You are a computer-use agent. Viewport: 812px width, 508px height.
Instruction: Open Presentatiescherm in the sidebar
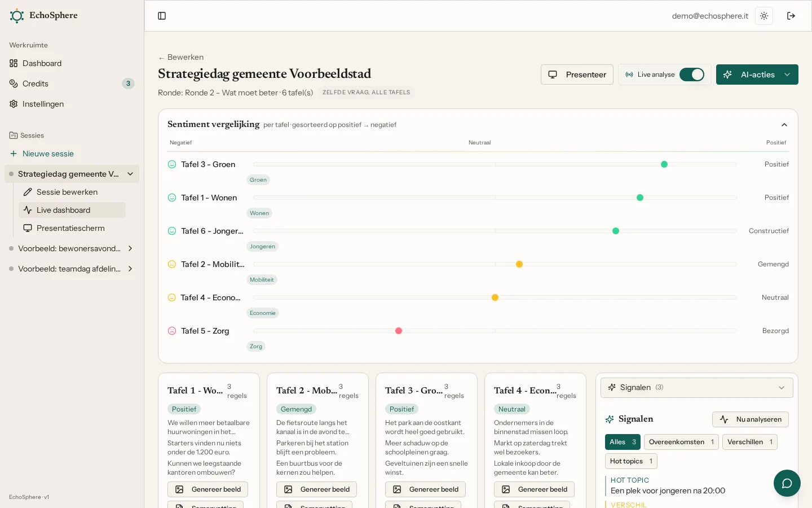click(72, 228)
